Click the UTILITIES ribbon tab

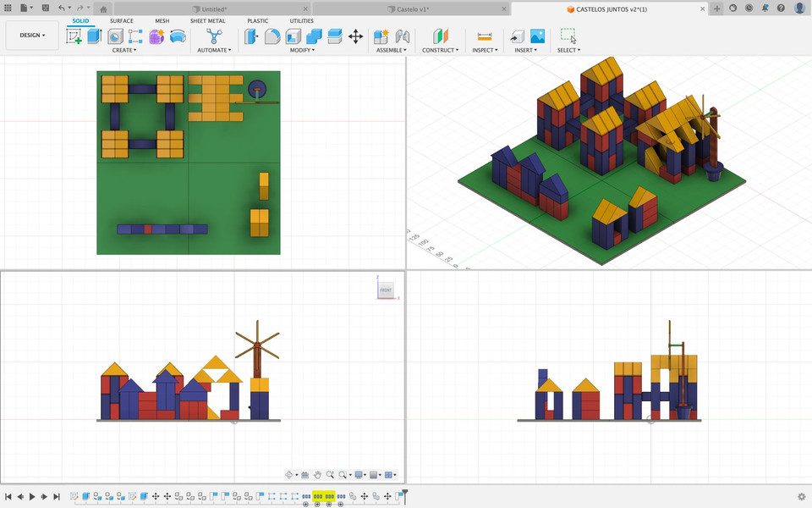pyautogui.click(x=301, y=20)
